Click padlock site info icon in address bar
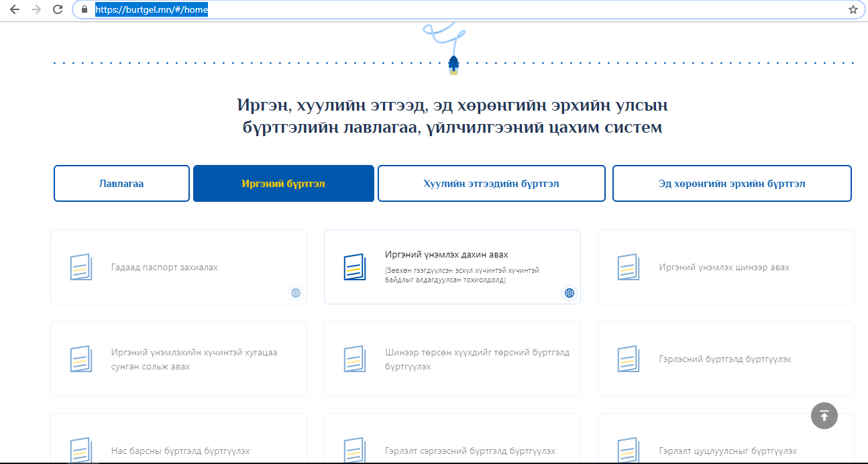This screenshot has width=868, height=464. (x=85, y=10)
